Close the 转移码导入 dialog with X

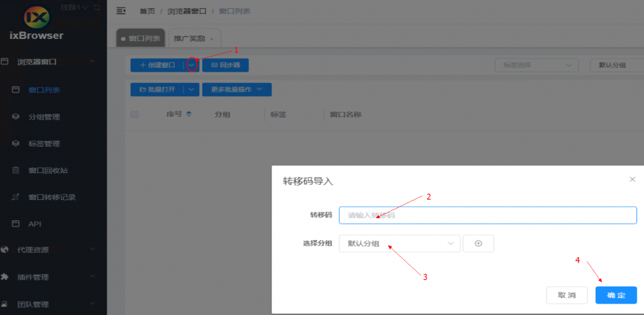(x=632, y=179)
